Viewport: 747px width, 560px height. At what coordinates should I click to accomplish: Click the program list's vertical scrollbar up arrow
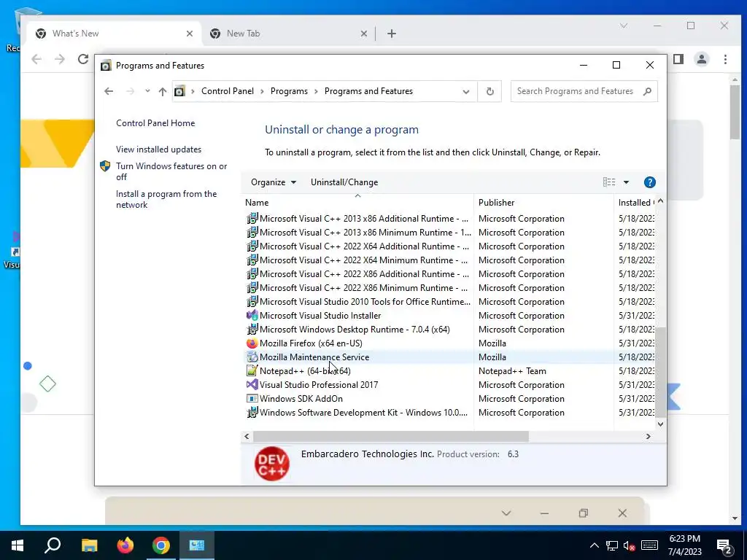point(660,201)
